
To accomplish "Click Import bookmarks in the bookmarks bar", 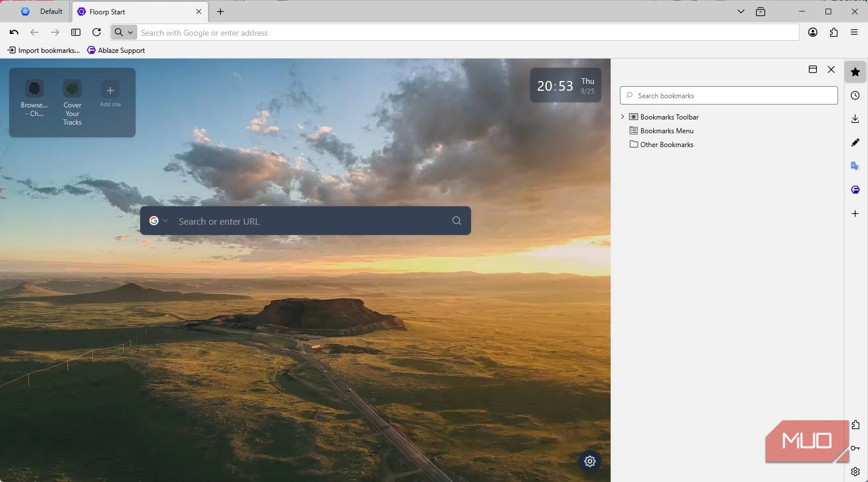I will tap(44, 51).
